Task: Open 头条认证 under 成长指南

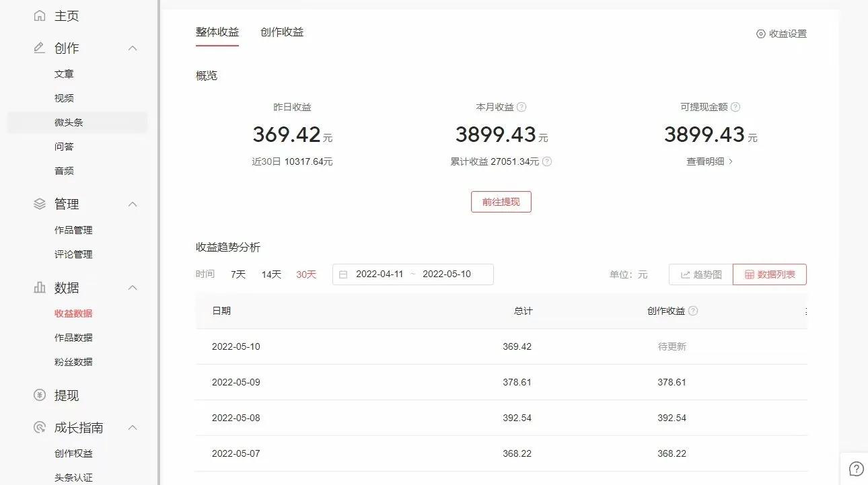Action: coord(73,478)
